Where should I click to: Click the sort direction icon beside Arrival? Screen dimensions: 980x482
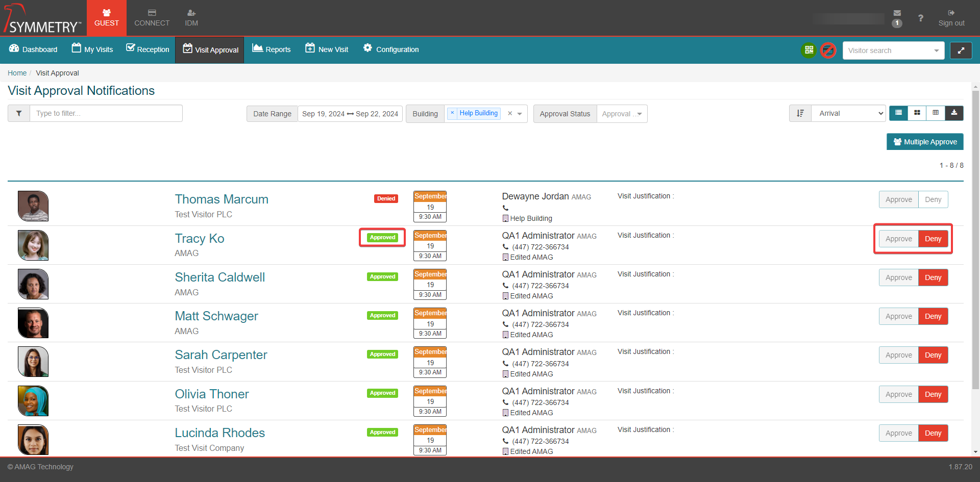800,113
